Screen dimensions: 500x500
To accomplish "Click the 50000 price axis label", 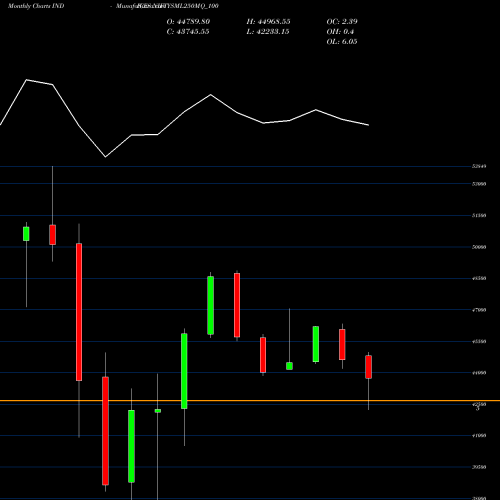I will click(x=479, y=247).
